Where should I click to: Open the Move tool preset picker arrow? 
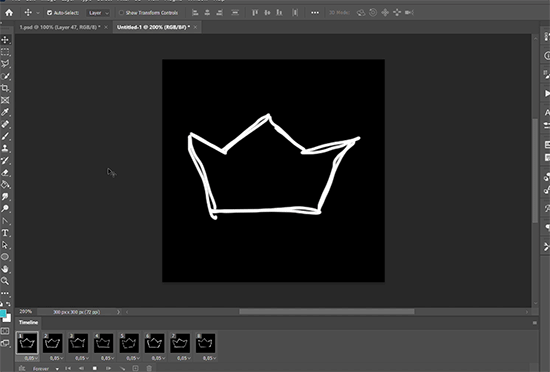point(38,13)
